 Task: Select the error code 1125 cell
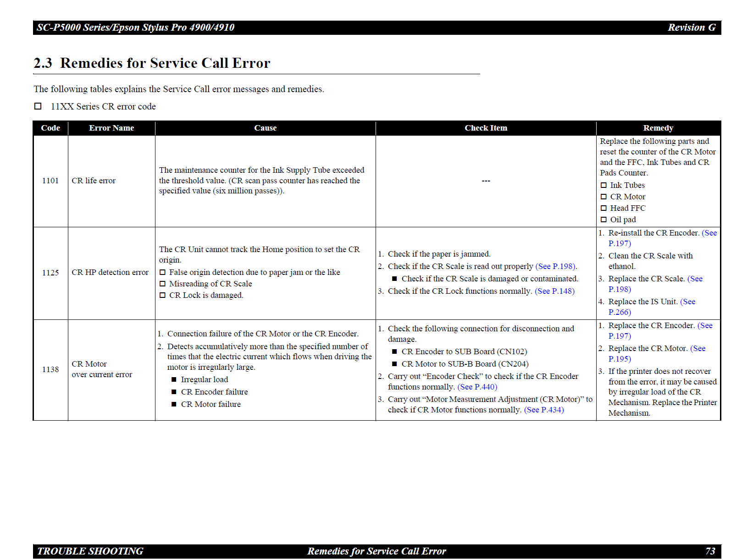coord(50,273)
